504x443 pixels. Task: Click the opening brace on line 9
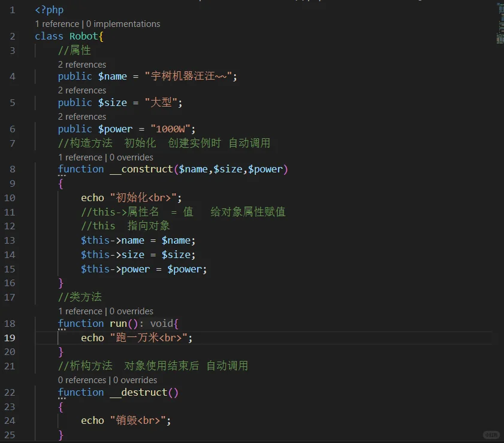pyautogui.click(x=61, y=184)
